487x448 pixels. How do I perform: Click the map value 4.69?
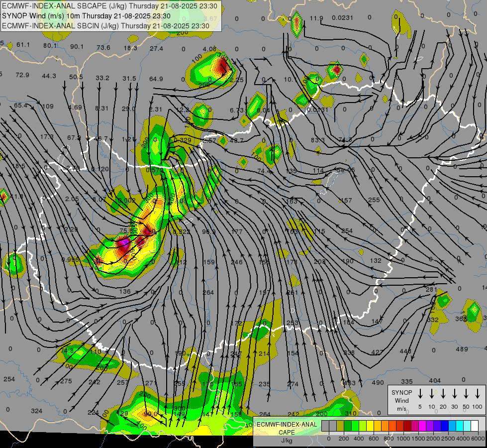click(75, 107)
